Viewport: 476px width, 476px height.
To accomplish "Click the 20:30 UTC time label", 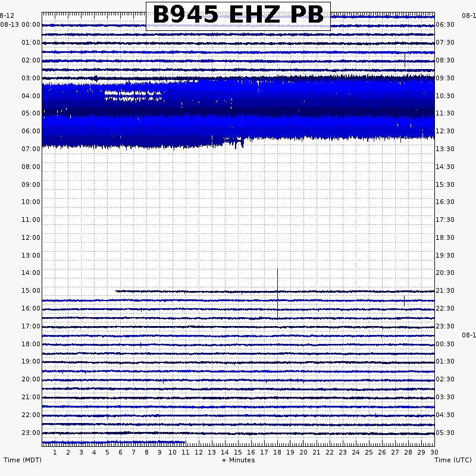I will tap(445, 273).
